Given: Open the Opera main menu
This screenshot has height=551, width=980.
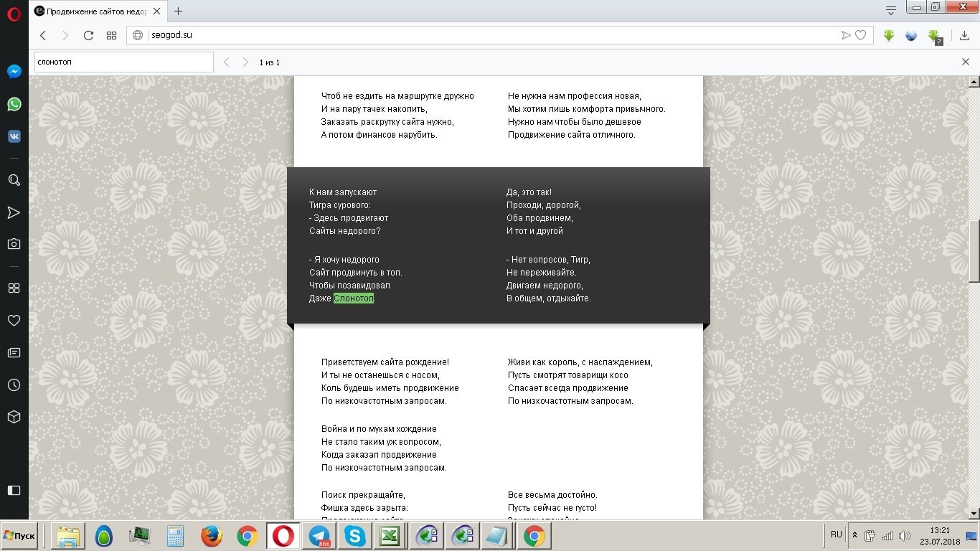Looking at the screenshot, I should coord(14,14).
